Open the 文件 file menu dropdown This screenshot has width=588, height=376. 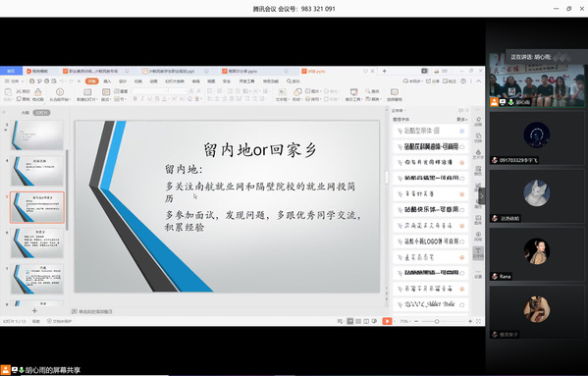click(x=15, y=81)
